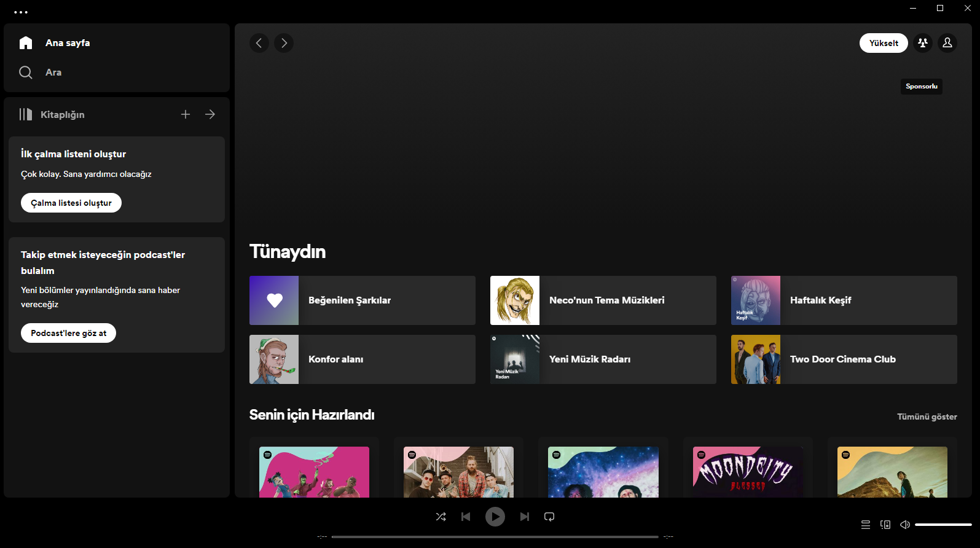
Task: Click the Senin için Hazırlandı heading
Action: click(312, 415)
